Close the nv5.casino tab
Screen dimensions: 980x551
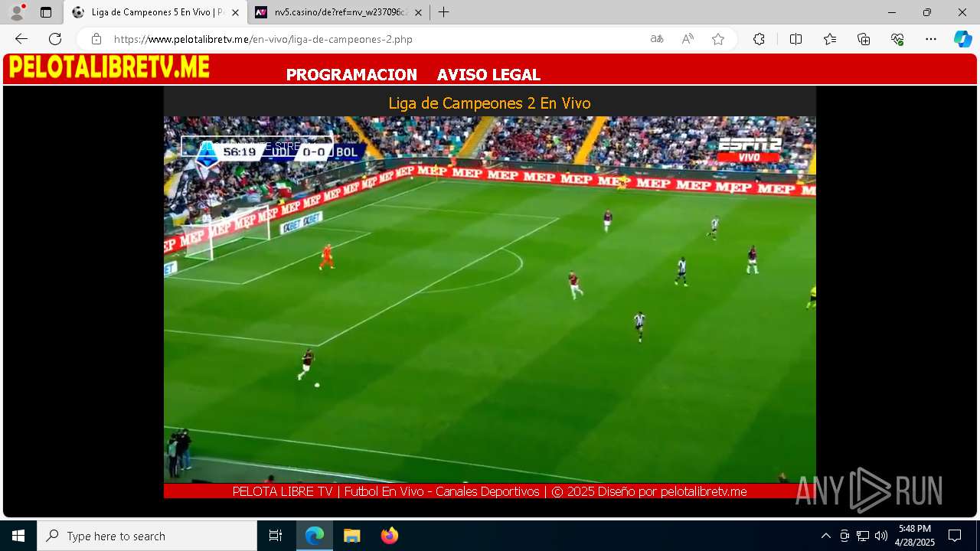[418, 12]
